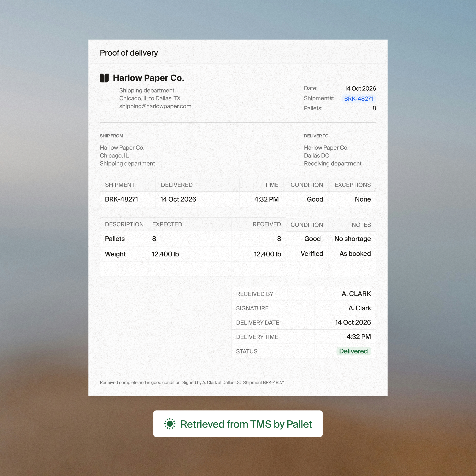Click the DELIVER TO label
The height and width of the screenshot is (476, 476).
click(x=316, y=136)
